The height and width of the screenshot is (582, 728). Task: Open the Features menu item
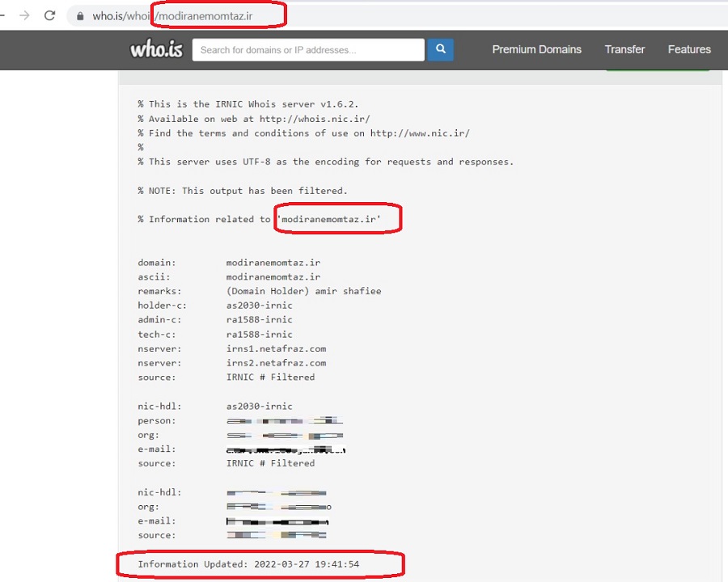689,49
